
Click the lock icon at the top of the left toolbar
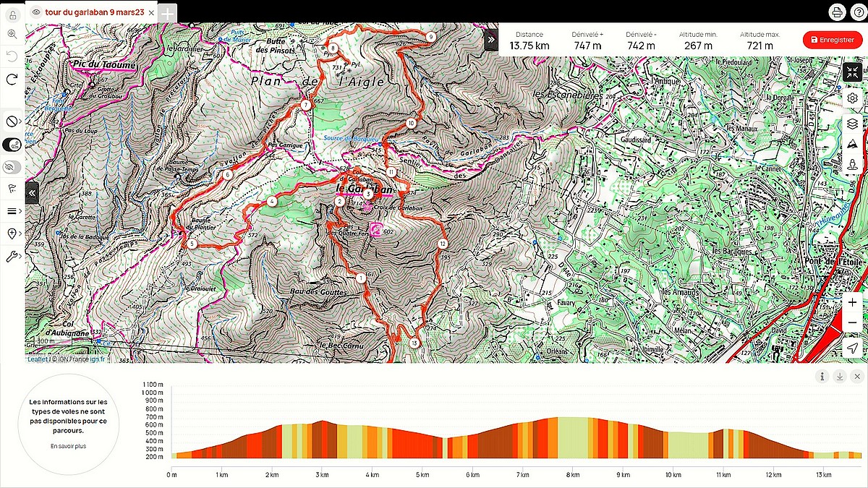pyautogui.click(x=12, y=14)
